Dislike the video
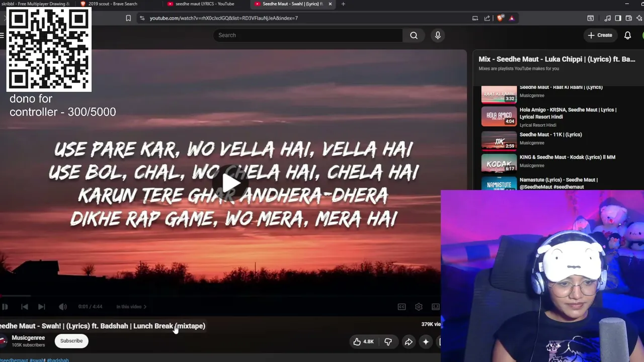Viewport: 644px width, 362px height. 388,342
